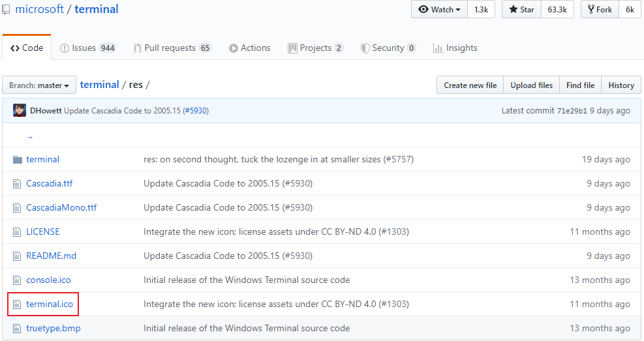
Task: Open the Branch: master selector
Action: pos(39,85)
